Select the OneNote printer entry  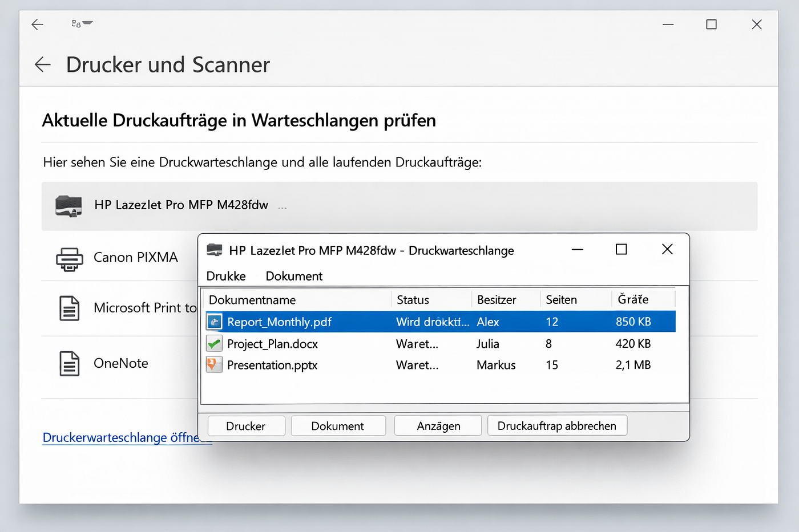coord(120,363)
